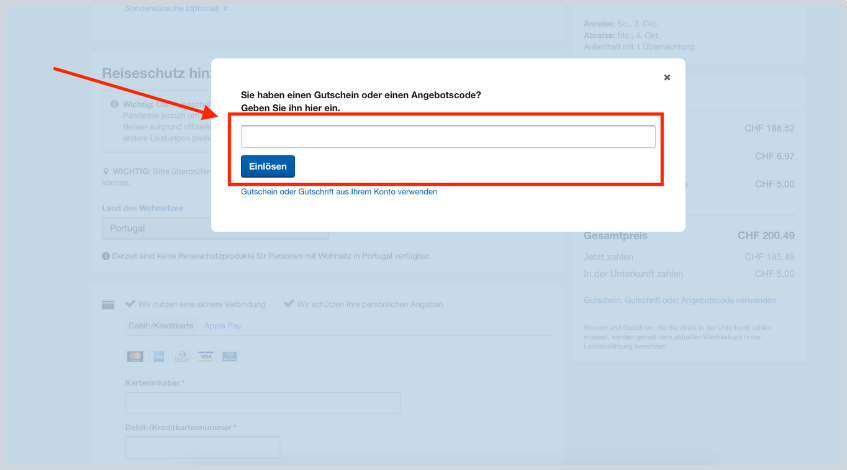This screenshot has height=470, width=847.
Task: Click the CHF 188.52 price value
Action: (x=769, y=129)
